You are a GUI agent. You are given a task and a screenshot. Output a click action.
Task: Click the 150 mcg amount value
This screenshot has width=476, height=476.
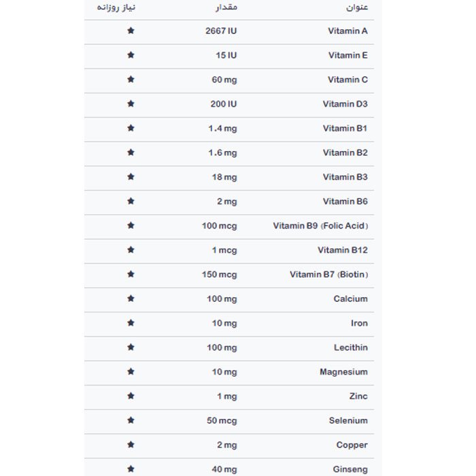[x=219, y=275]
